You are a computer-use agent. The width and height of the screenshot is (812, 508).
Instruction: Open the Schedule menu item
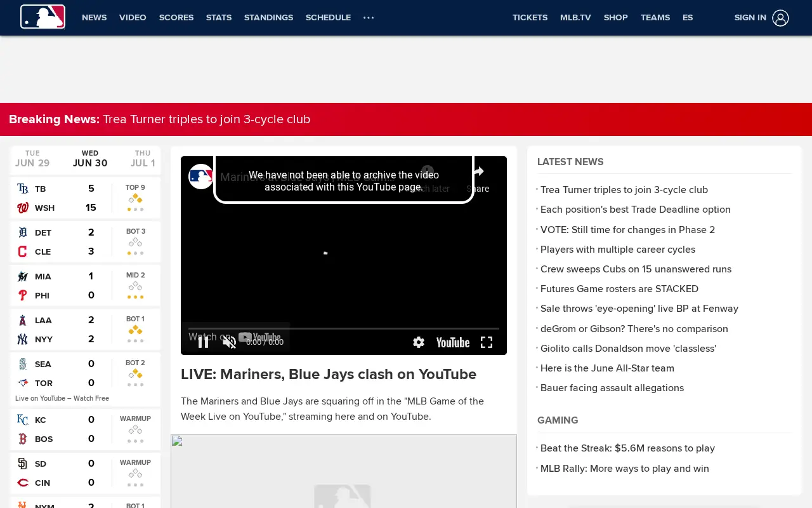[328, 18]
